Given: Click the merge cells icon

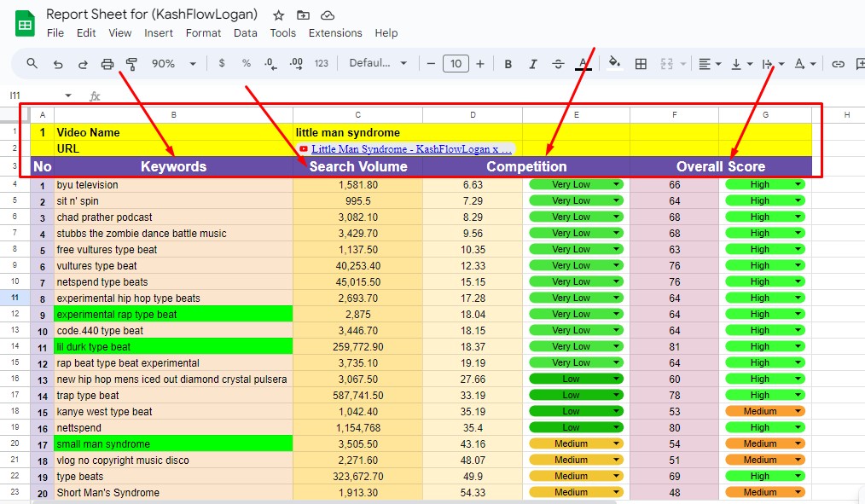Looking at the screenshot, I should click(666, 64).
